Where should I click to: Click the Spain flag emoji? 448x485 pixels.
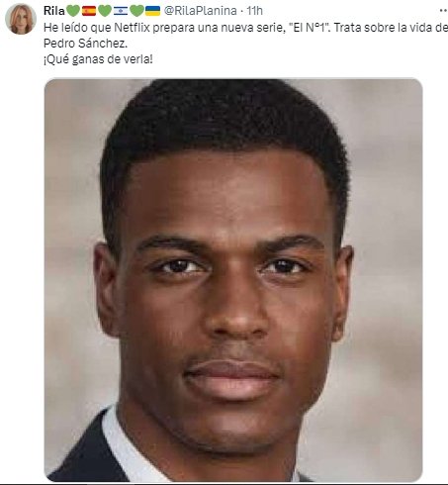point(89,11)
